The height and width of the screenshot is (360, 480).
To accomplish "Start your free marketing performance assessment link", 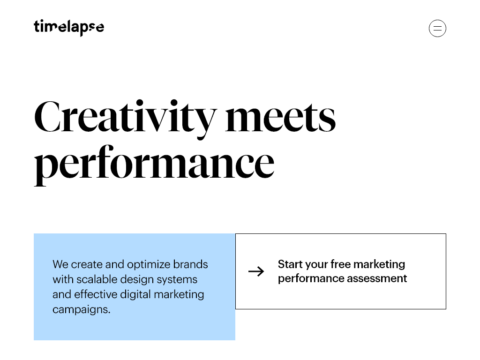I will [x=341, y=271].
